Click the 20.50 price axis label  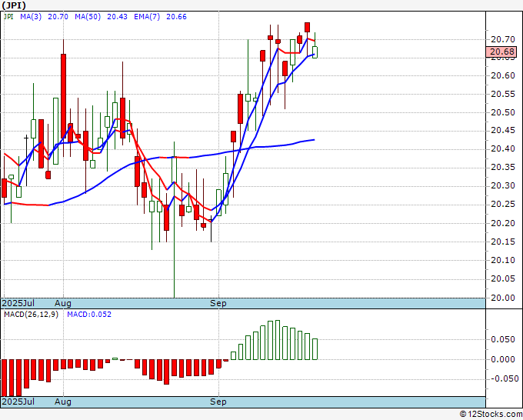pyautogui.click(x=503, y=112)
